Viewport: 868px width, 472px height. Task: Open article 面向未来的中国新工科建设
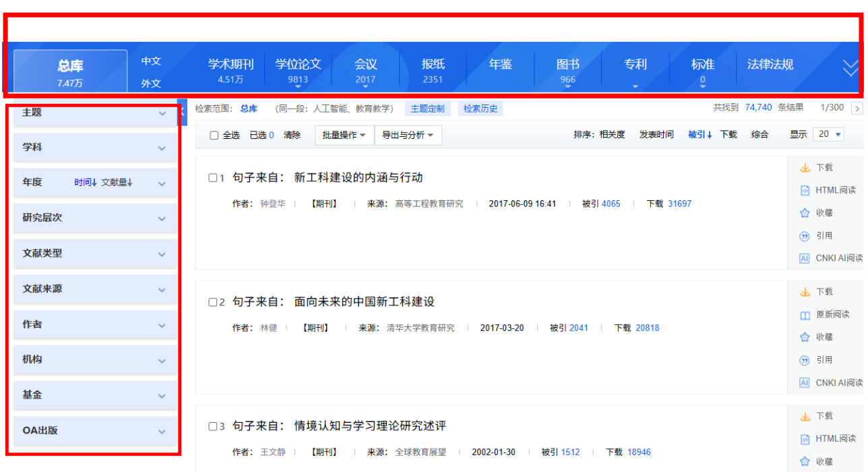364,302
